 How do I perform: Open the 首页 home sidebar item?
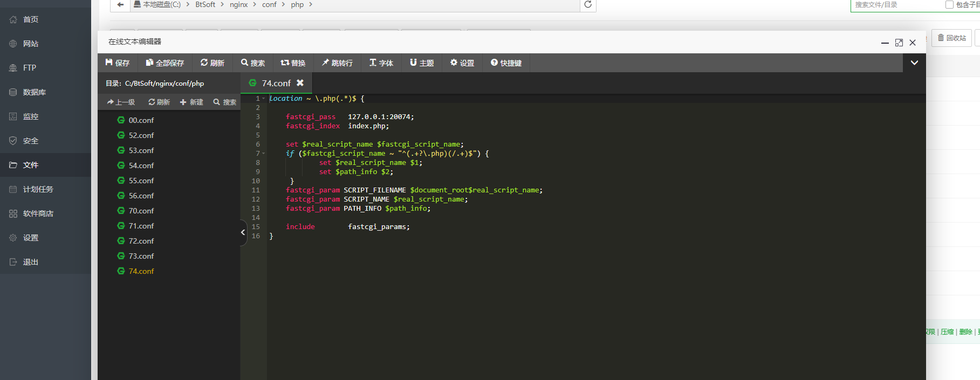point(45,19)
